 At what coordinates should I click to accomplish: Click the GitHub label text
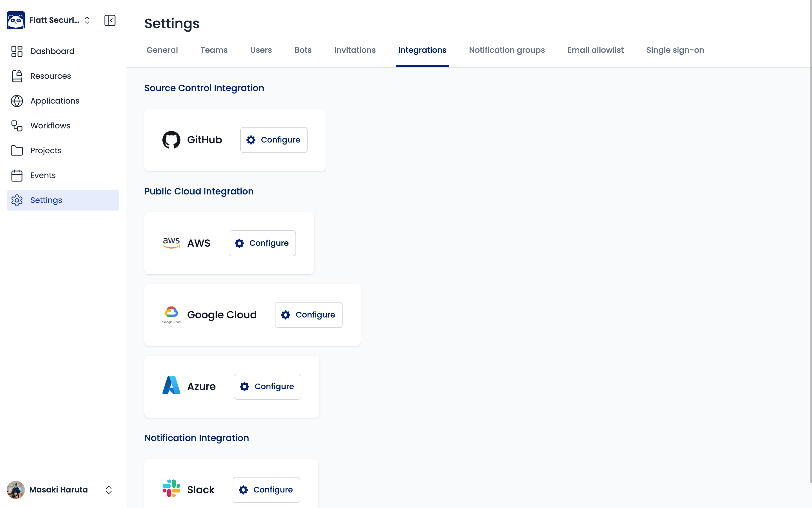pyautogui.click(x=204, y=140)
